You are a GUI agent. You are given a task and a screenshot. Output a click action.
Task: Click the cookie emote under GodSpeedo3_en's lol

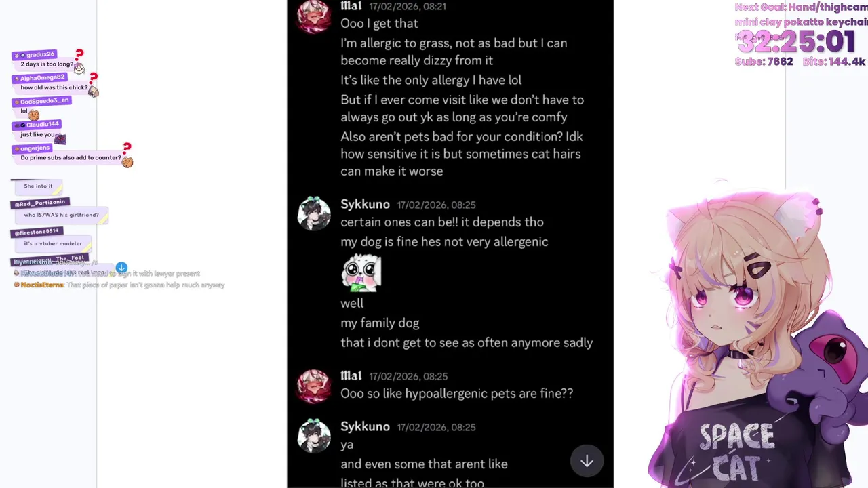coord(33,115)
